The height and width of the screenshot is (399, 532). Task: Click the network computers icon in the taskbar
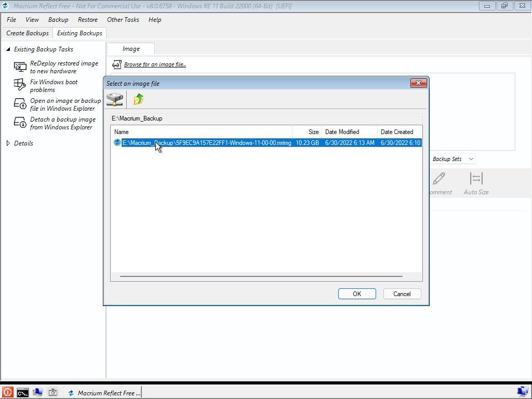37,393
